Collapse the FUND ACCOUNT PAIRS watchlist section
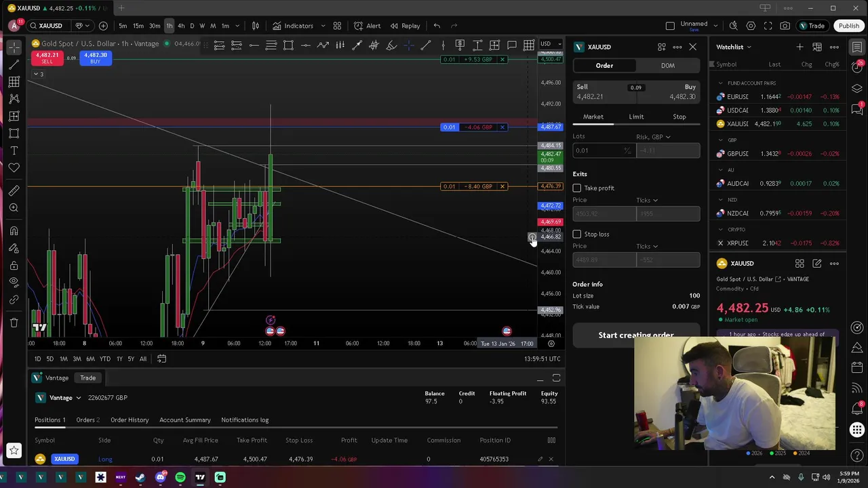This screenshot has width=868, height=488. [720, 83]
